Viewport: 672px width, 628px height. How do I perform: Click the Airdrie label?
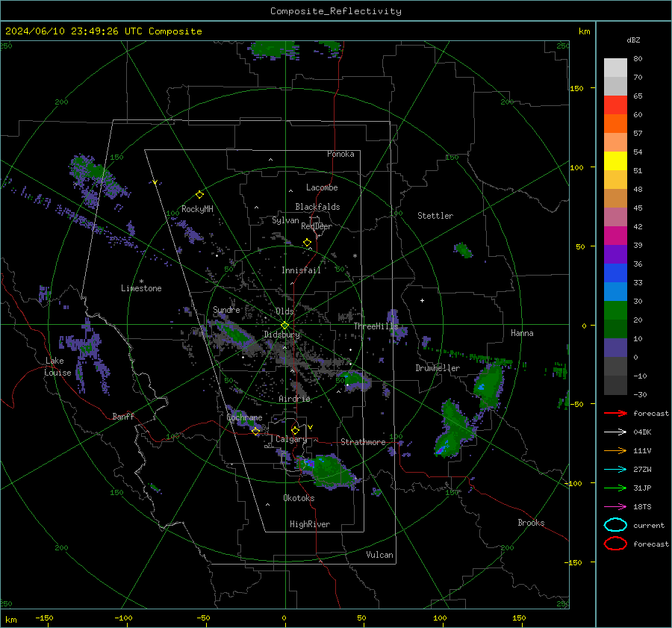[294, 399]
